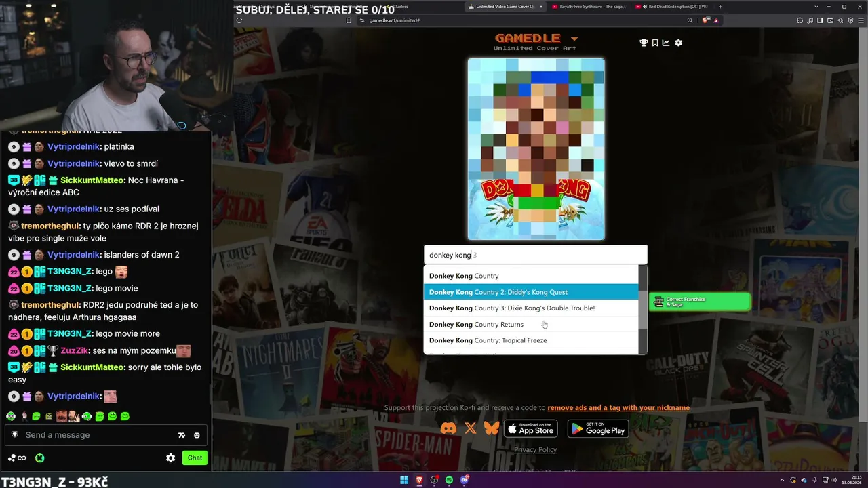Image resolution: width=868 pixels, height=488 pixels.
Task: Select Donkey Kong Country: Tropical Freeze
Action: coord(531,340)
